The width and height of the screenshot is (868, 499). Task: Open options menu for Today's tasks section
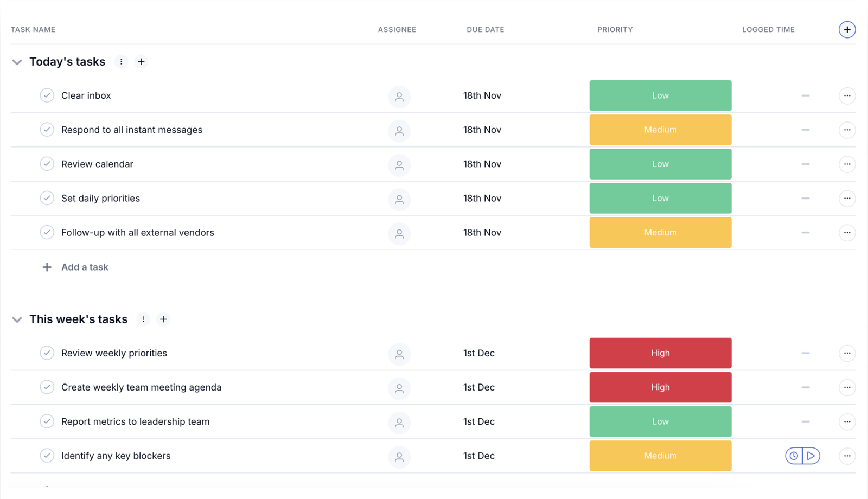coord(122,62)
